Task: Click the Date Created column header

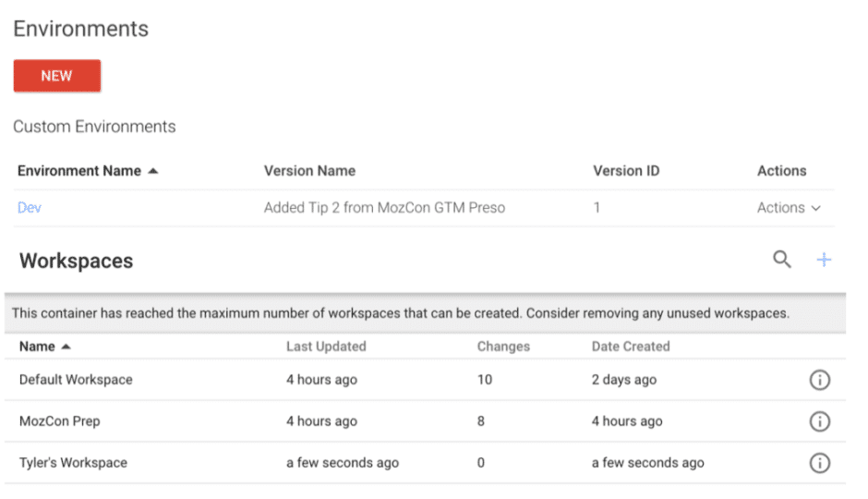Action: (x=631, y=347)
